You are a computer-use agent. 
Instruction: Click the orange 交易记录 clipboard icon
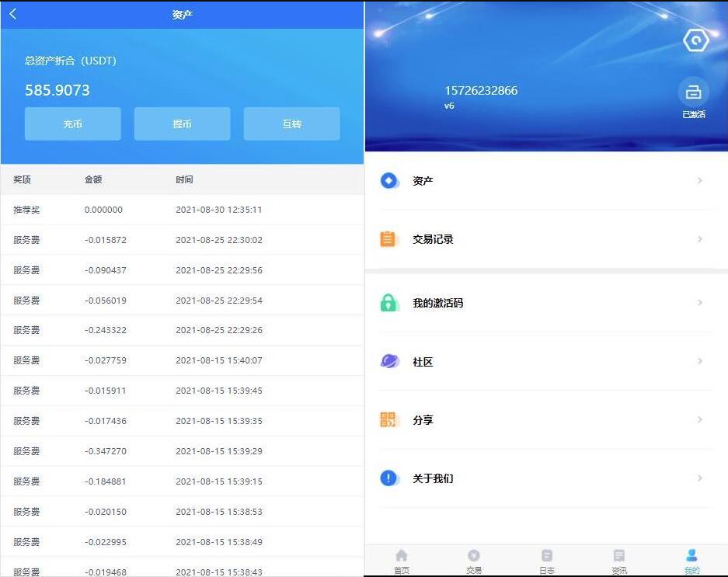pyautogui.click(x=389, y=239)
